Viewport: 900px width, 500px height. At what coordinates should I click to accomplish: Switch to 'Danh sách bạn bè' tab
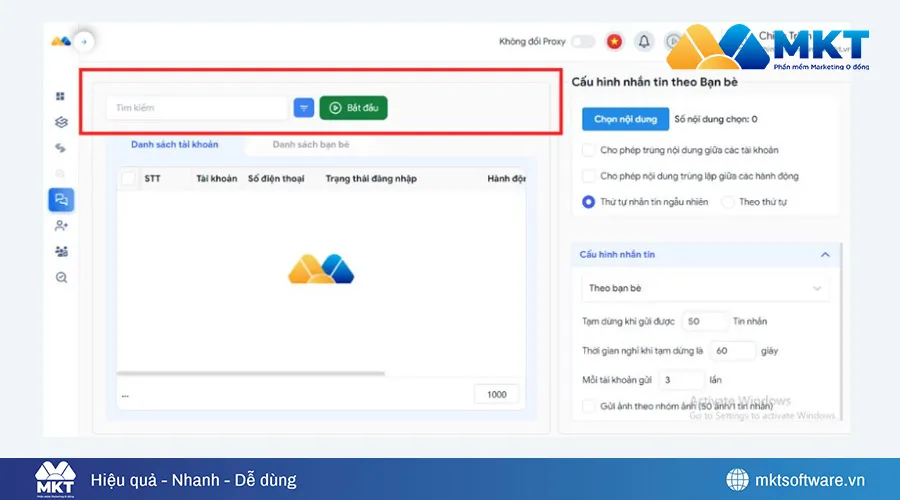[310, 144]
